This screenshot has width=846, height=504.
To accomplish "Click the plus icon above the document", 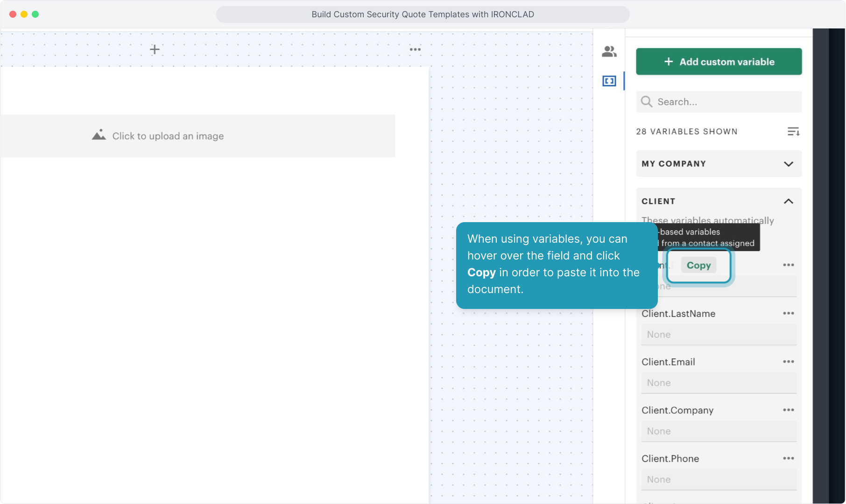I will (155, 49).
